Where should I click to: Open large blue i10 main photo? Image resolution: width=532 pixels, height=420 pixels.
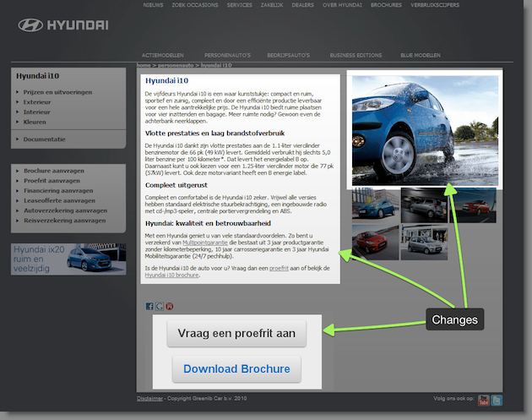(425, 130)
